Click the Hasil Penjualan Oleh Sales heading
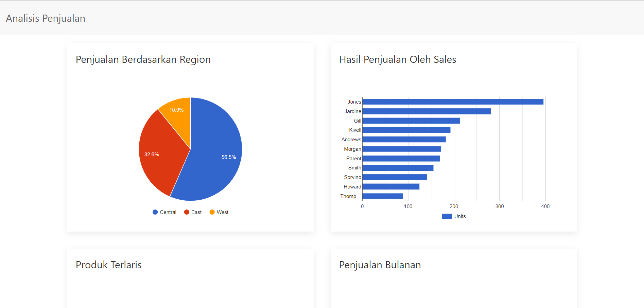644x308 pixels. [398, 59]
